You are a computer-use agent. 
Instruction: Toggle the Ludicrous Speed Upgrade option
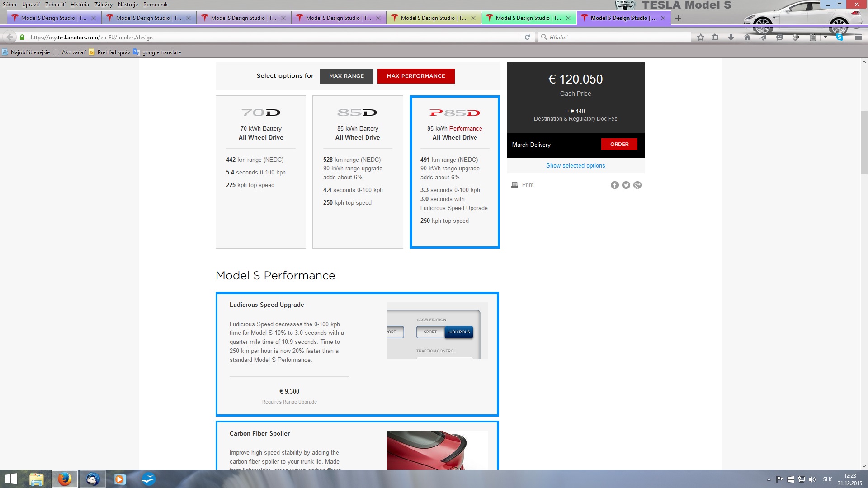tap(357, 354)
